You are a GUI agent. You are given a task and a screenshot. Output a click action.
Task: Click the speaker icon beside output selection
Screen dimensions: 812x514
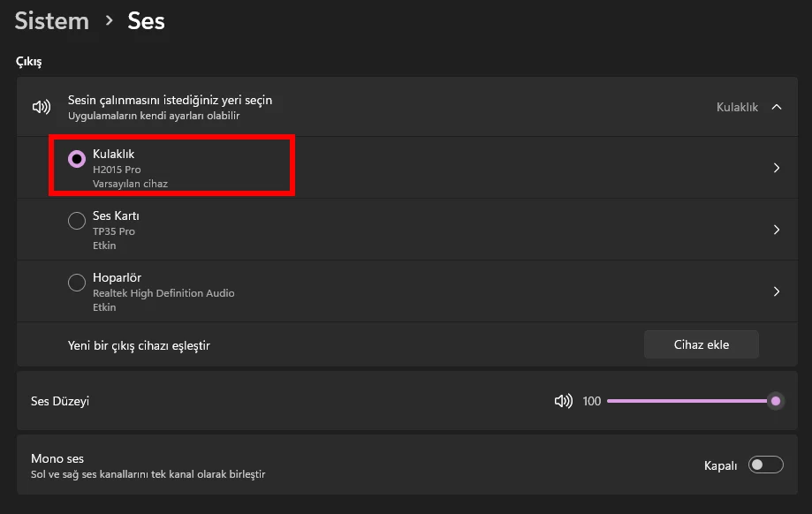[x=42, y=107]
